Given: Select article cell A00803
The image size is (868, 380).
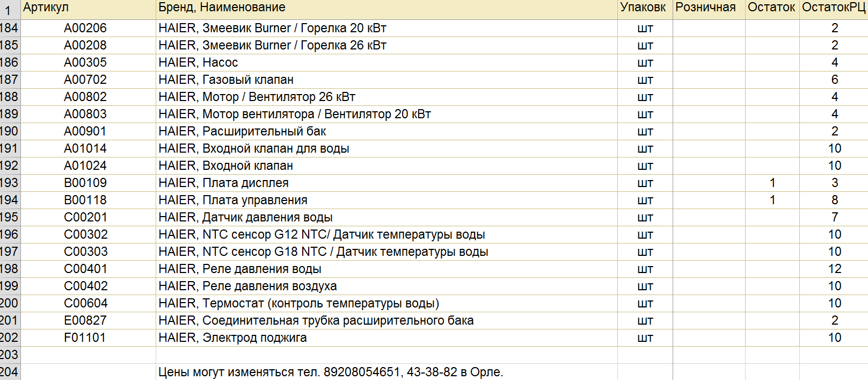Looking at the screenshot, I should click(x=88, y=114).
